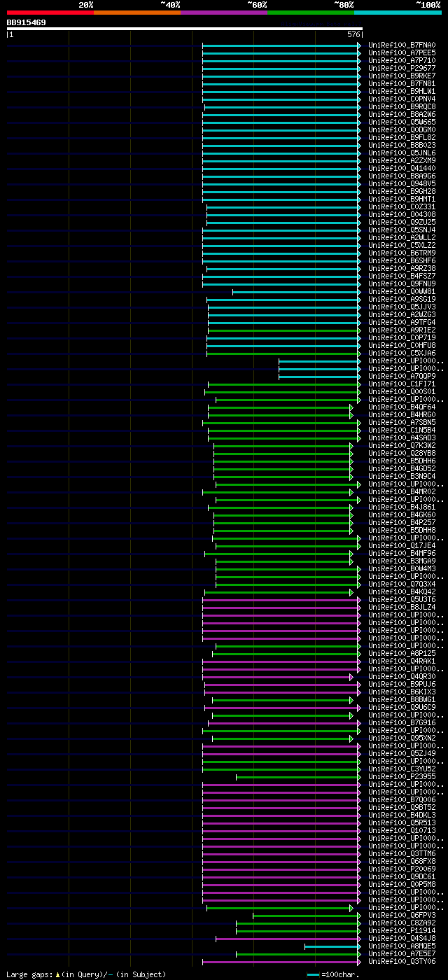Screen dimensions: 448x980
Task: Click the cyan ~100% identity legend bar
Action: (x=397, y=13)
